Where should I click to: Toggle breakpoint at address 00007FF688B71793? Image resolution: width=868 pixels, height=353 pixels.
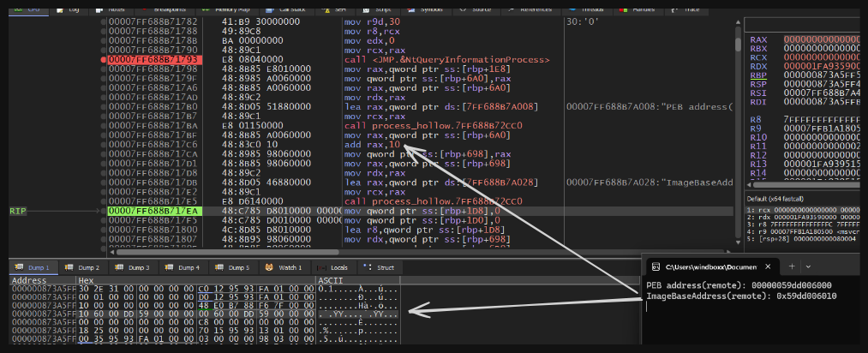104,60
